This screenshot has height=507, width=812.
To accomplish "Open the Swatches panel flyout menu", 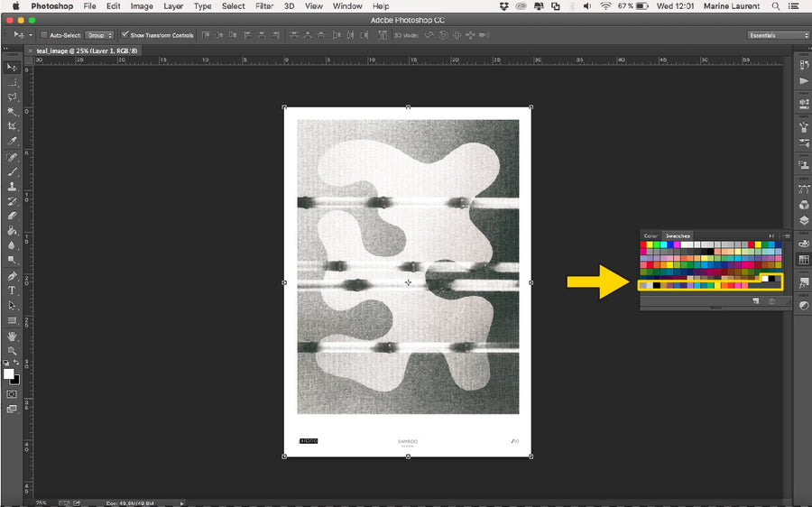I will click(786, 235).
